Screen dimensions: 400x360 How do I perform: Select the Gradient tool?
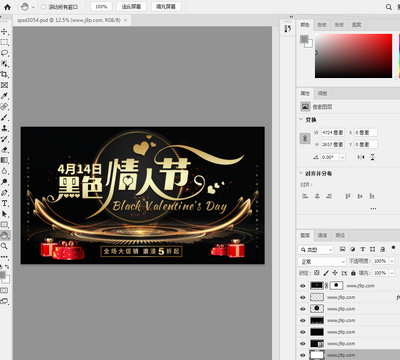tap(4, 160)
